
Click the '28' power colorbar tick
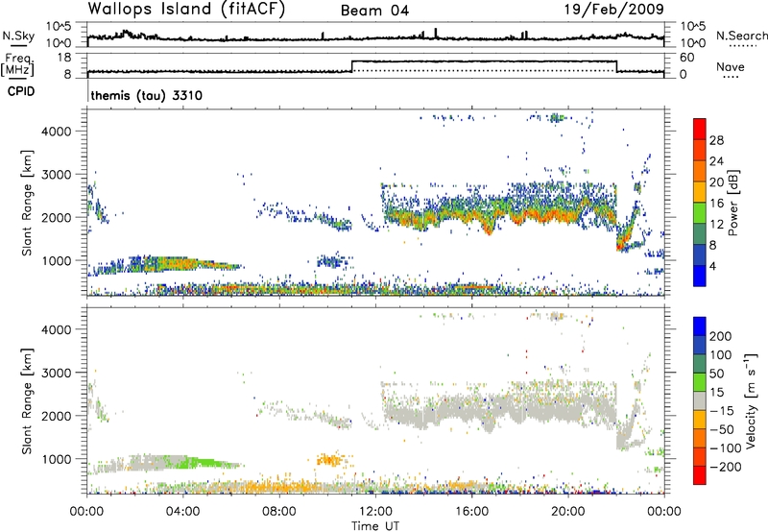(x=716, y=140)
